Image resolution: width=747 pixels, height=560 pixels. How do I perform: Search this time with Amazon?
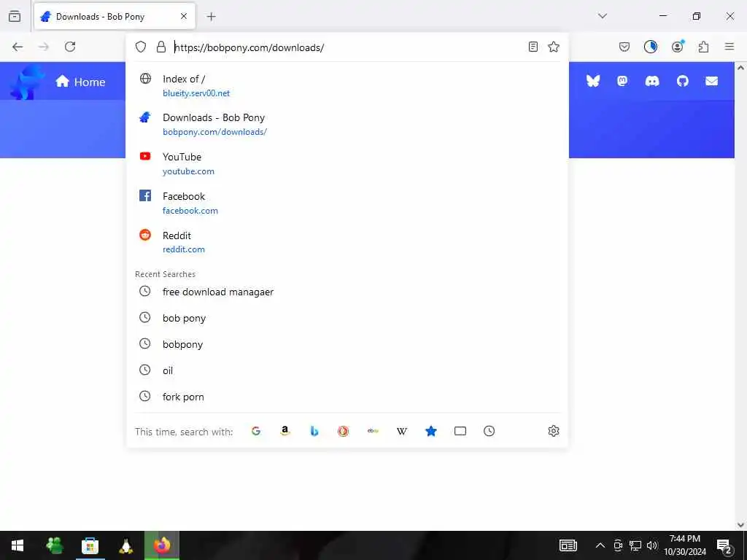point(285,431)
